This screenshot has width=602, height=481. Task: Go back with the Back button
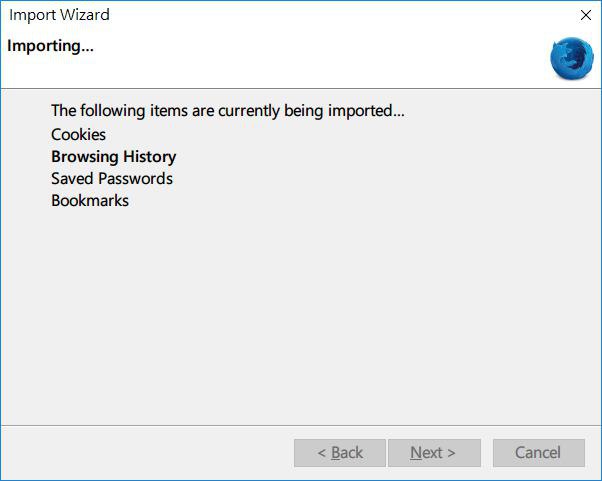tap(340, 453)
